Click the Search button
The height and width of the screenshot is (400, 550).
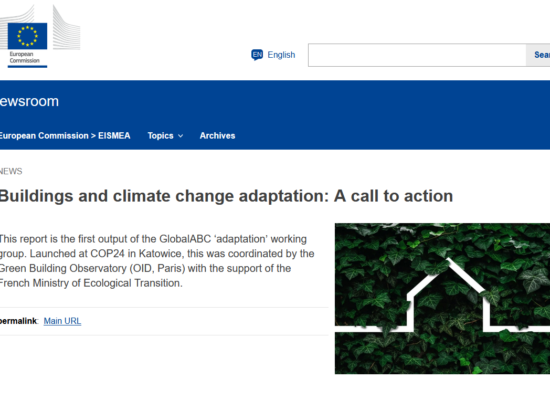coord(538,55)
